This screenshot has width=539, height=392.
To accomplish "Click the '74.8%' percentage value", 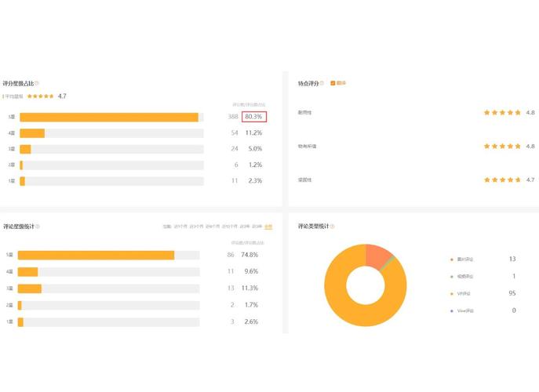I will tap(249, 255).
